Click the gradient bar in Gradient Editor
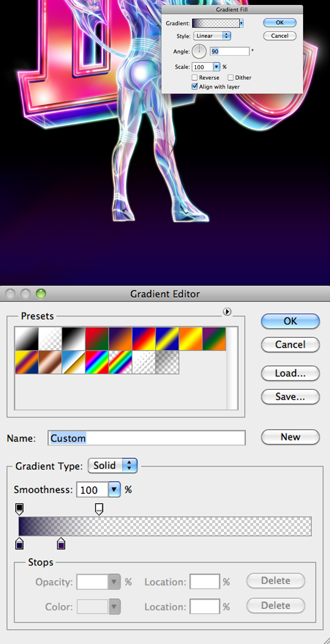Image resolution: width=330 pixels, height=644 pixels. click(165, 527)
